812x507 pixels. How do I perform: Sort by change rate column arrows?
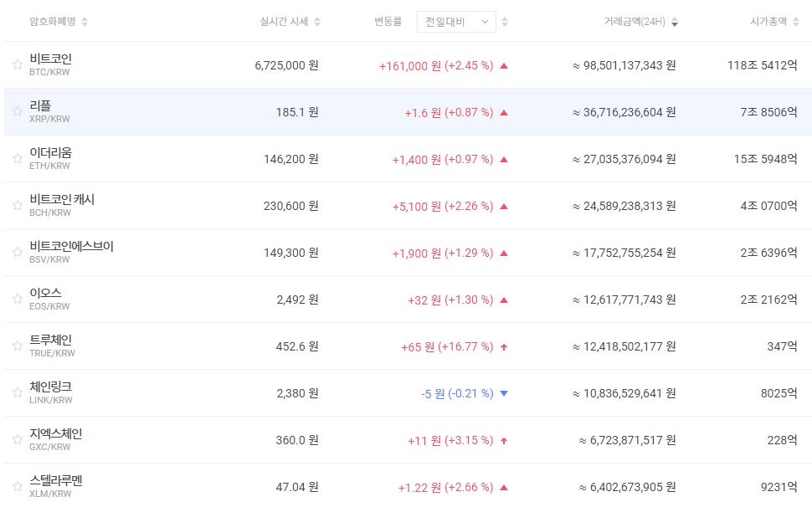click(504, 22)
